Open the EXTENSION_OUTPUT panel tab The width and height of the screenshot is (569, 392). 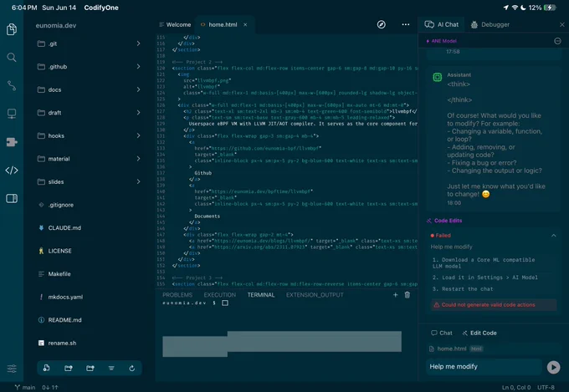click(315, 295)
